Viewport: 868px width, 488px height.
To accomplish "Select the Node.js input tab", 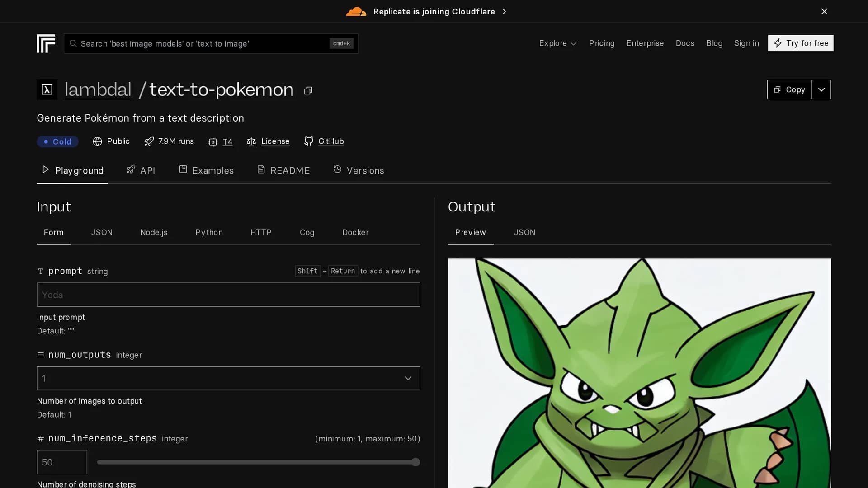I will pos(154,232).
